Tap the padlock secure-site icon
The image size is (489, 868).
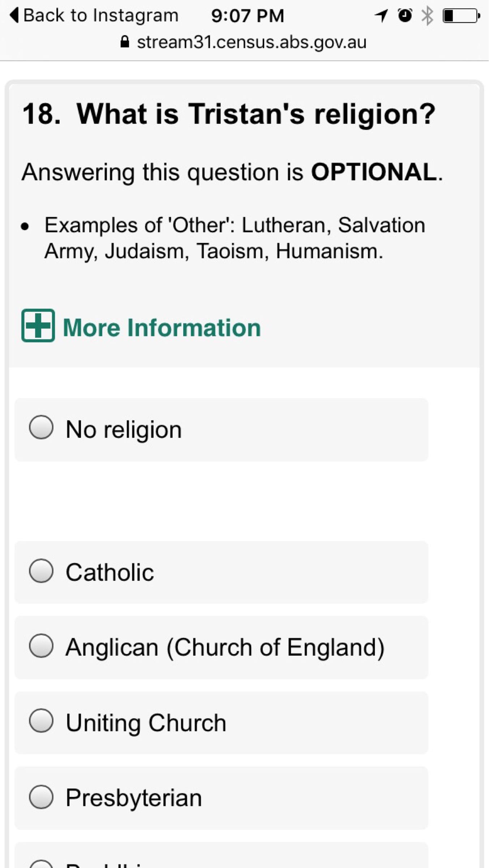(x=125, y=42)
